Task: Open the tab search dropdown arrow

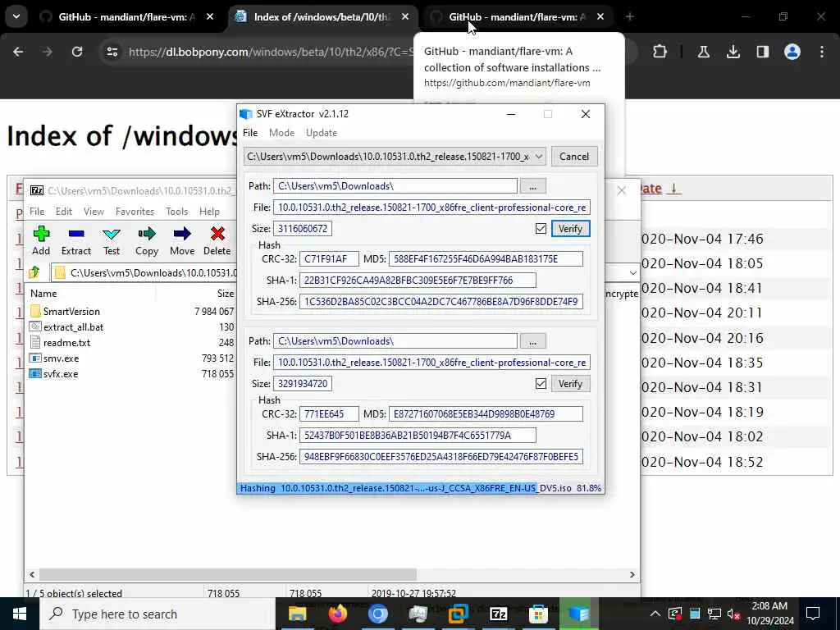Action: click(x=16, y=16)
